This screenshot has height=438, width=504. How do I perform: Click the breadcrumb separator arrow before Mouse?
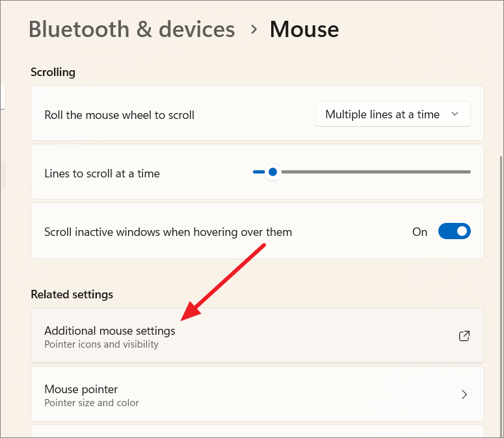click(x=254, y=29)
